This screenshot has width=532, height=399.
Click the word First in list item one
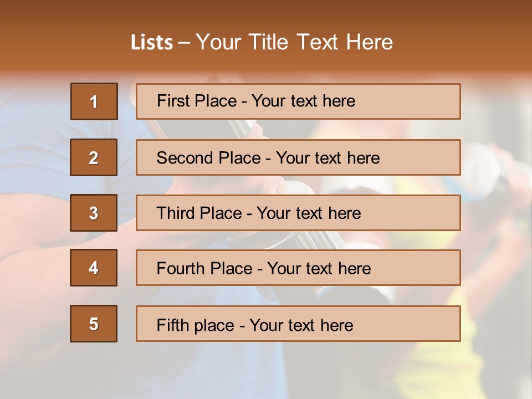tap(172, 101)
